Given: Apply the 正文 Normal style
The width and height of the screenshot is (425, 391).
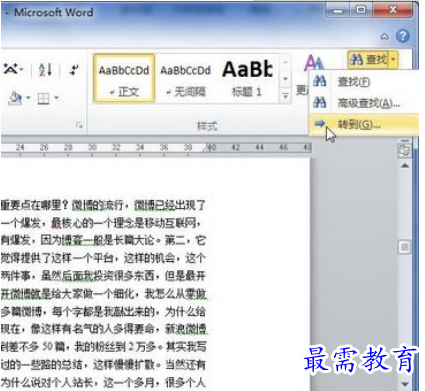Looking at the screenshot, I should [124, 78].
